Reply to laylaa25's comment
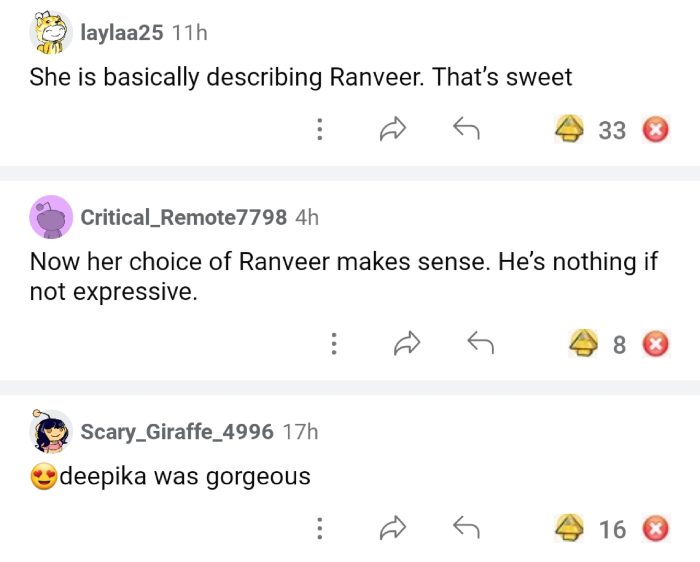The width and height of the screenshot is (700, 562). click(466, 129)
